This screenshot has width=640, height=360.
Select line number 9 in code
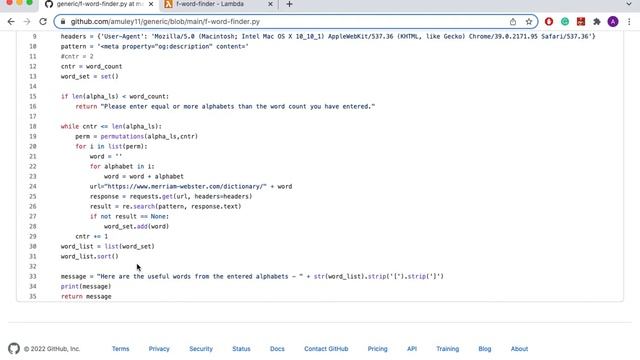coord(34,36)
